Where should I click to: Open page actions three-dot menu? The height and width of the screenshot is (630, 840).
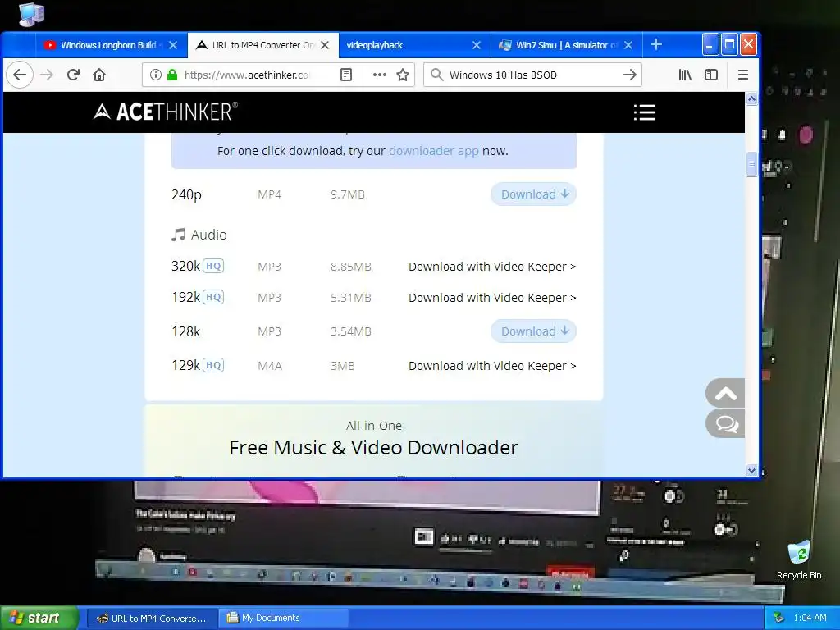point(379,75)
